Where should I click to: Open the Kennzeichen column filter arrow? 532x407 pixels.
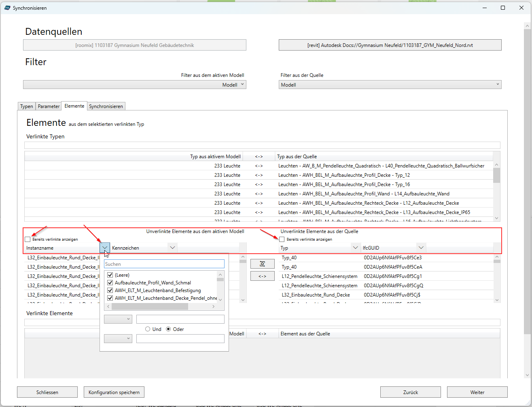coord(172,248)
